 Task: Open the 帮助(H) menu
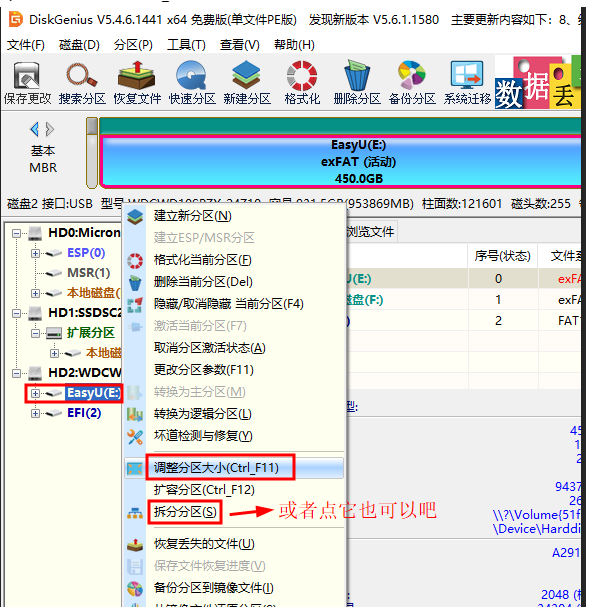click(294, 45)
